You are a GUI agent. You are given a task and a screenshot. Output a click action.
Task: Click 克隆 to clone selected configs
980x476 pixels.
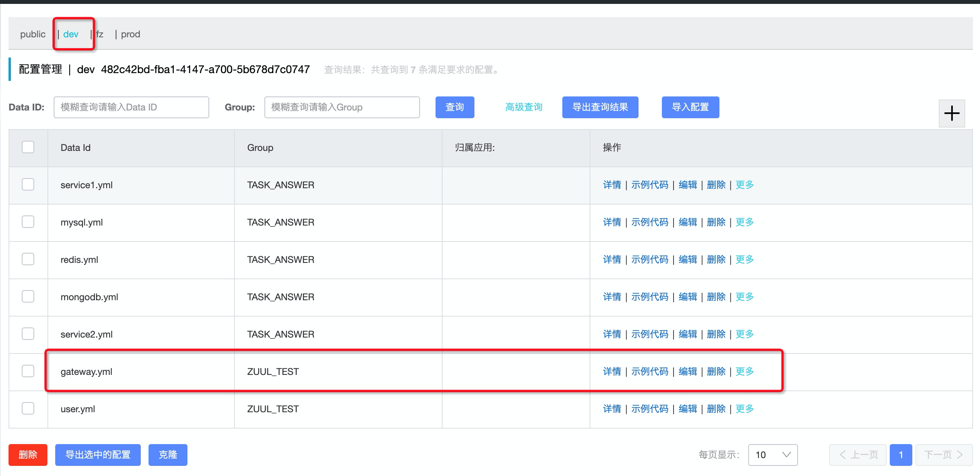(168, 455)
